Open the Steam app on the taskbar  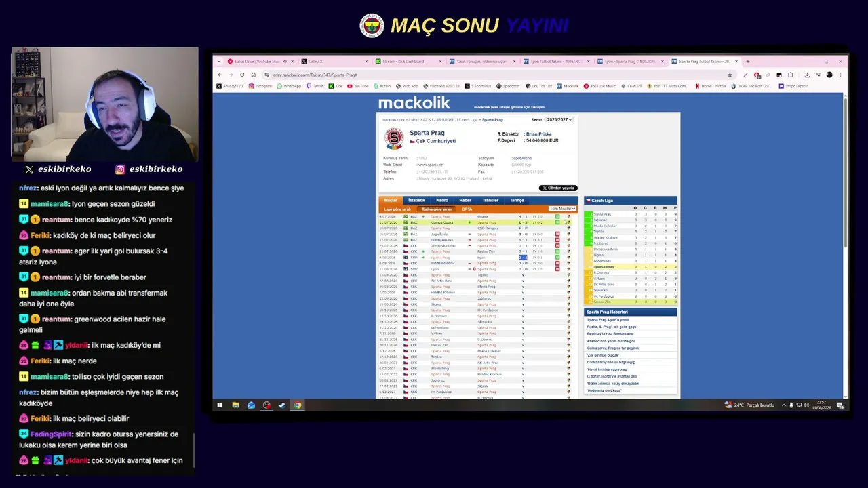[x=281, y=405]
